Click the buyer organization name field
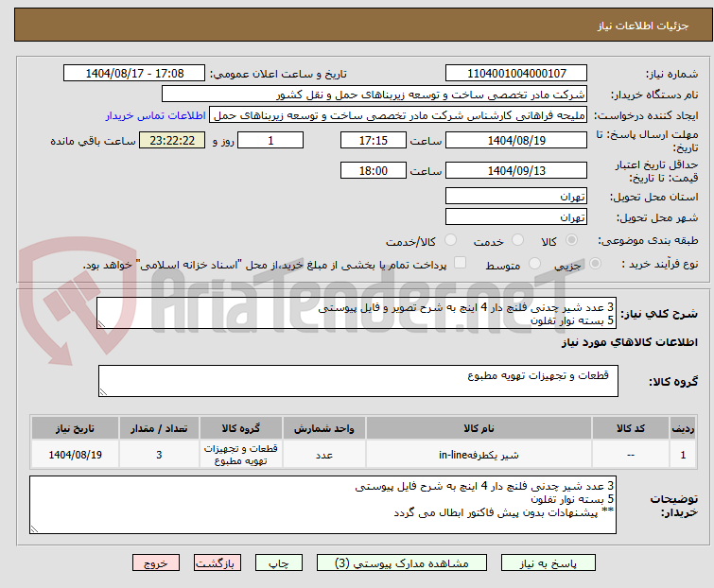This screenshot has height=588, width=714. (374, 95)
